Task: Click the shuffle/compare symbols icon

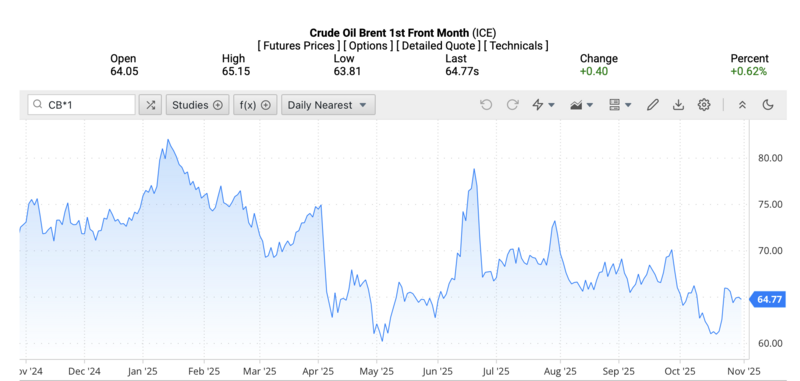Action: (150, 105)
